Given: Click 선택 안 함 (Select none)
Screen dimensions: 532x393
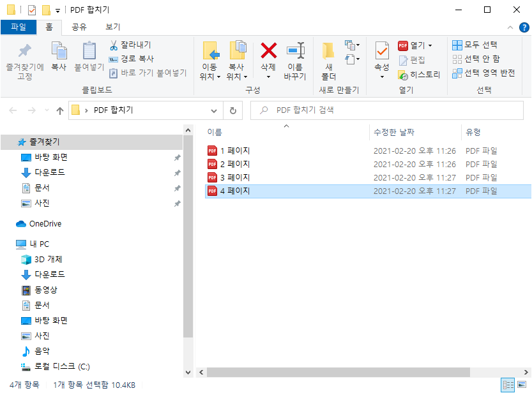Looking at the screenshot, I should pyautogui.click(x=476, y=59).
